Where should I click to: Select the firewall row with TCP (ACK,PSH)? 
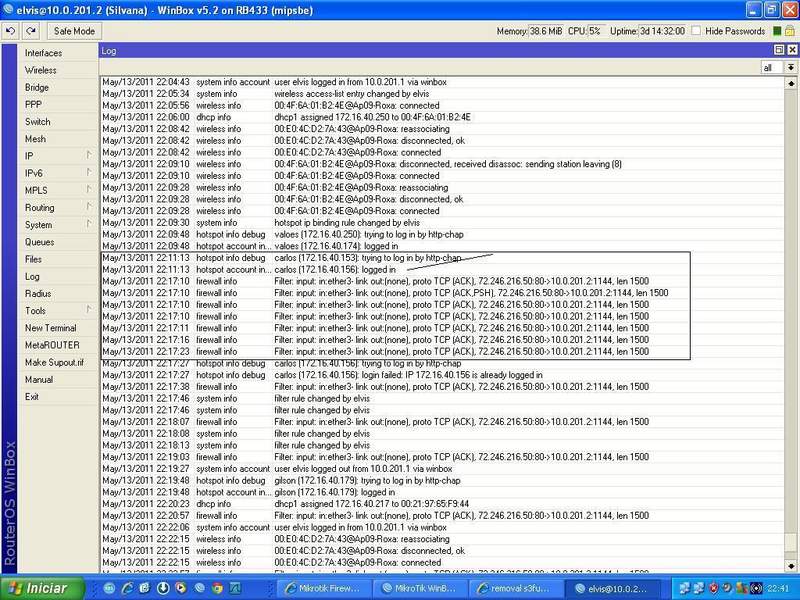(442, 293)
